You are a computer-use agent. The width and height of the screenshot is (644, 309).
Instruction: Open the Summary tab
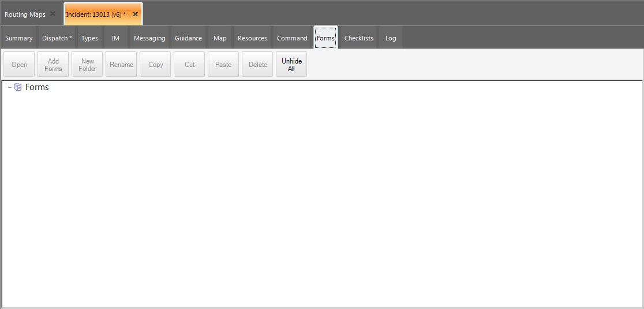click(18, 38)
